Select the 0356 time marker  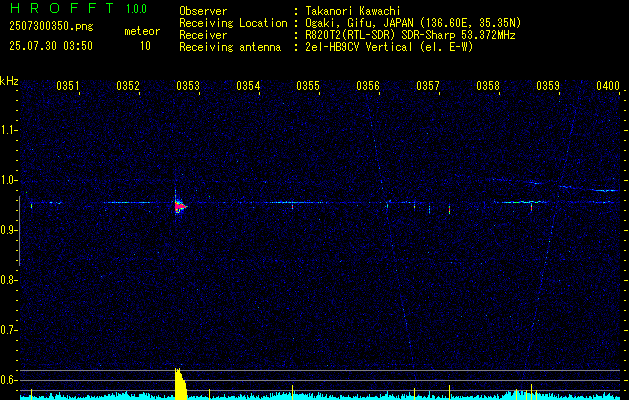pyautogui.click(x=368, y=85)
